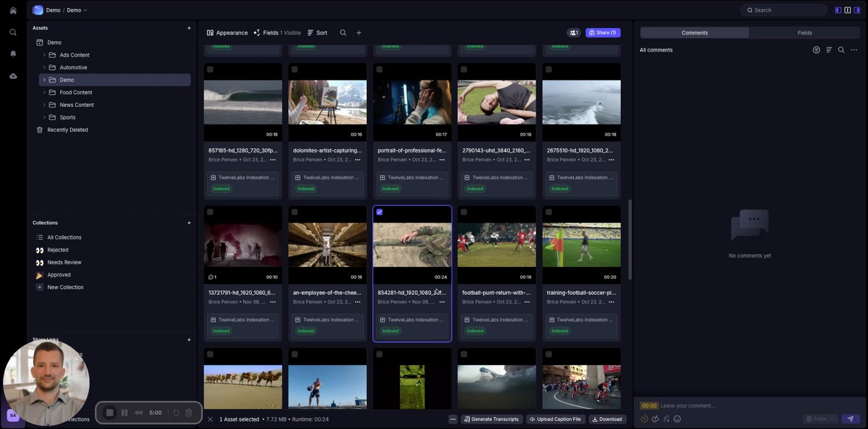Click the Share (1) button

point(603,33)
